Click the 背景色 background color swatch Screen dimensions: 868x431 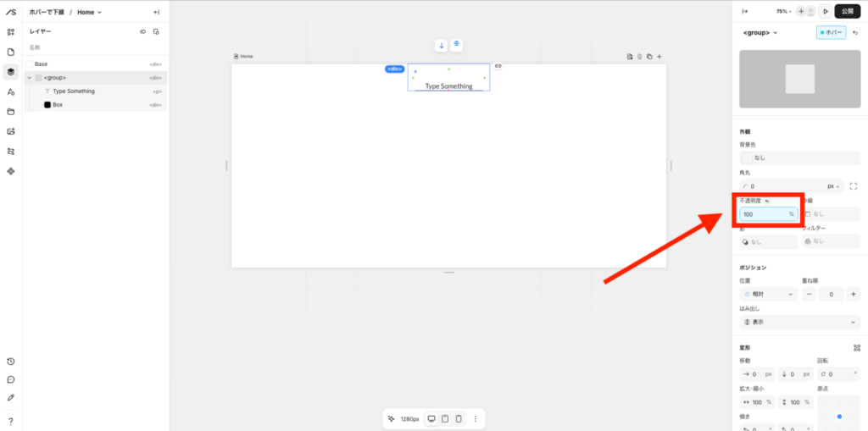coord(747,157)
